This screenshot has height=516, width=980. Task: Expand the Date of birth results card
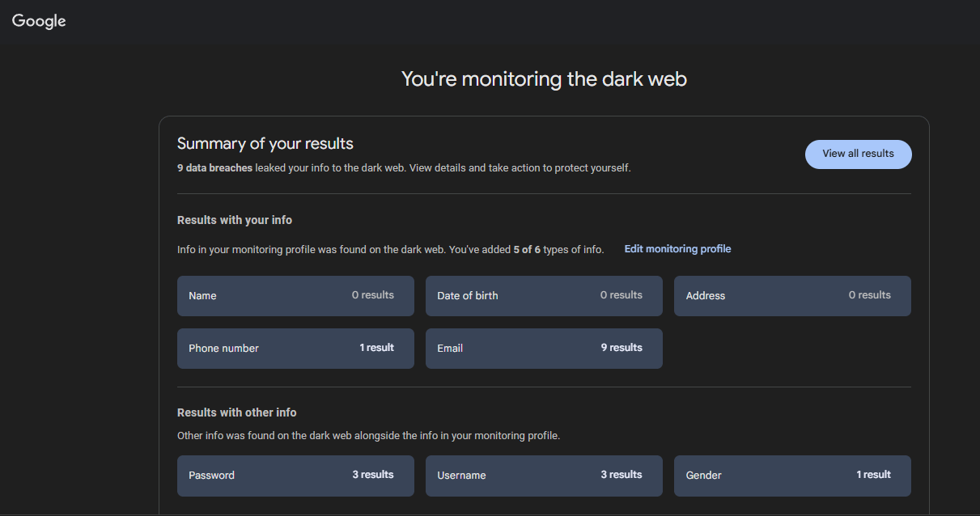pyautogui.click(x=544, y=296)
